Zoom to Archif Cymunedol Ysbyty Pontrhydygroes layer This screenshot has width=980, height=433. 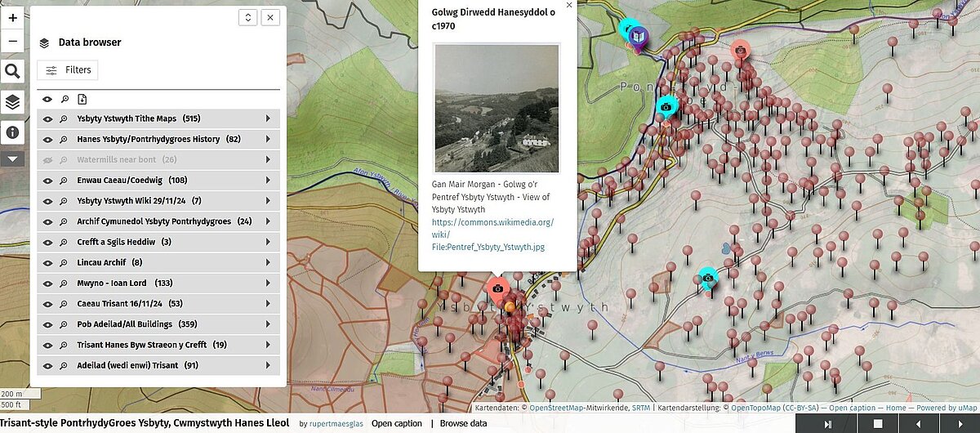pyautogui.click(x=64, y=221)
